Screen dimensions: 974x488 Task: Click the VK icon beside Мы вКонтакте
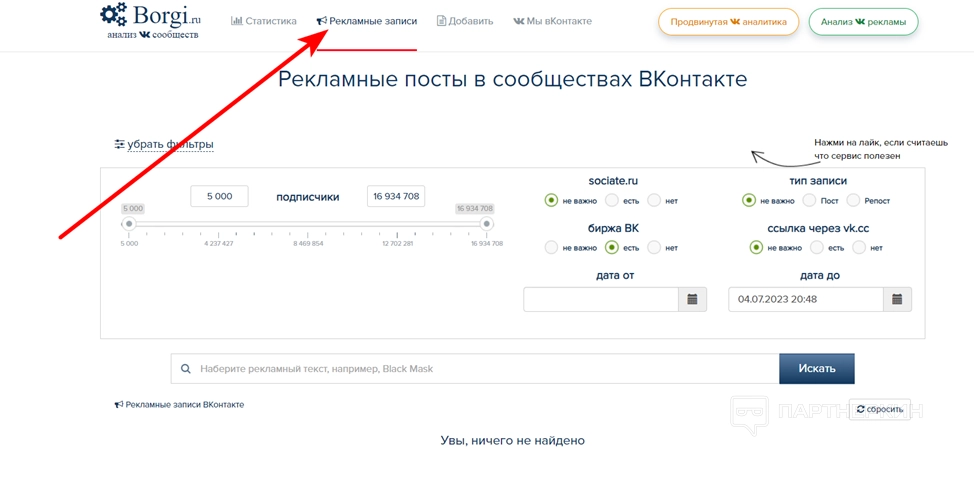(x=519, y=21)
